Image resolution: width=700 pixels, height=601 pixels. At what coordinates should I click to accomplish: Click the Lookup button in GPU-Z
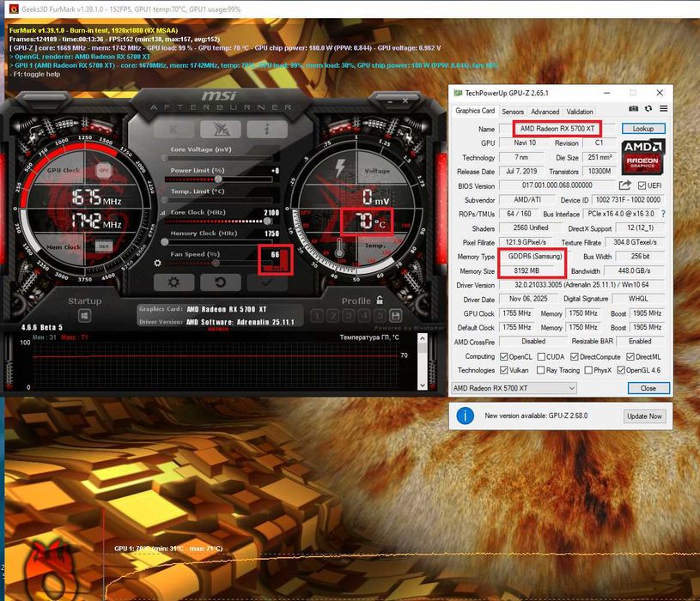[643, 129]
